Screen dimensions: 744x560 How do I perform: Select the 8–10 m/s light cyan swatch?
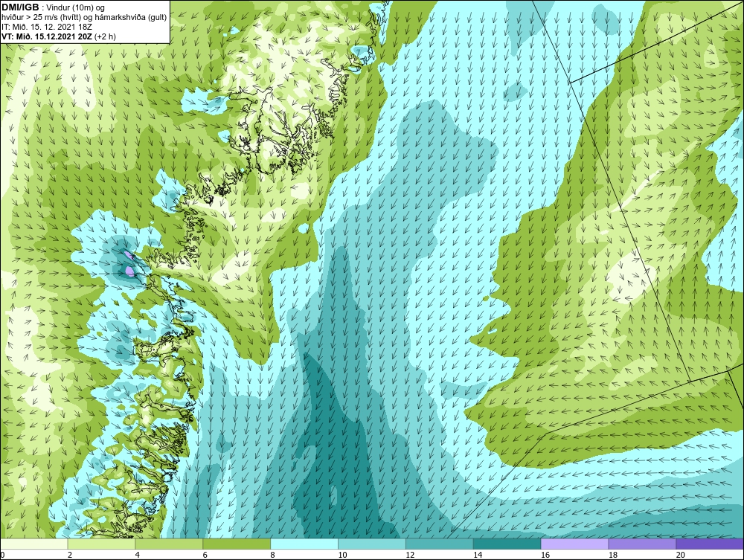(x=304, y=544)
